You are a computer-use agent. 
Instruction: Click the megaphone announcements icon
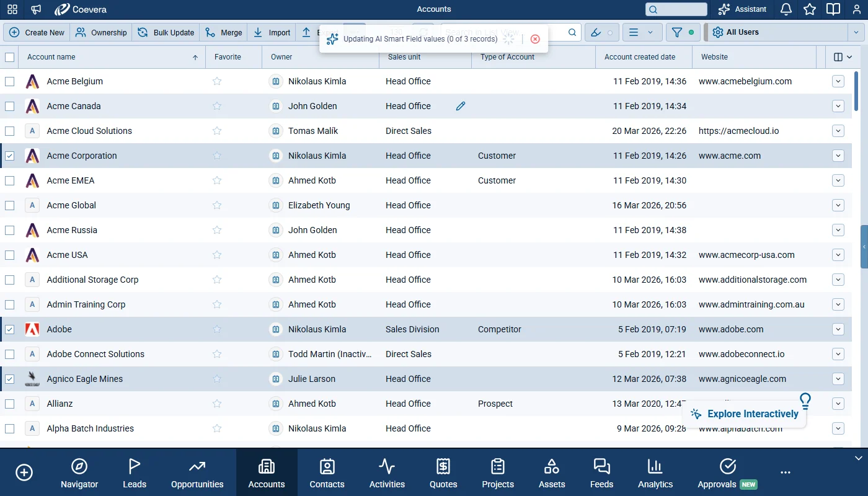(x=37, y=9)
